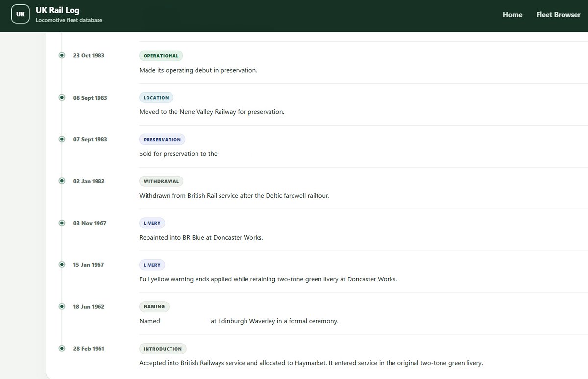Screen dimensions: 588x379
Task: Select the 07 Sept 1983 timeline marker
Action: point(62,139)
